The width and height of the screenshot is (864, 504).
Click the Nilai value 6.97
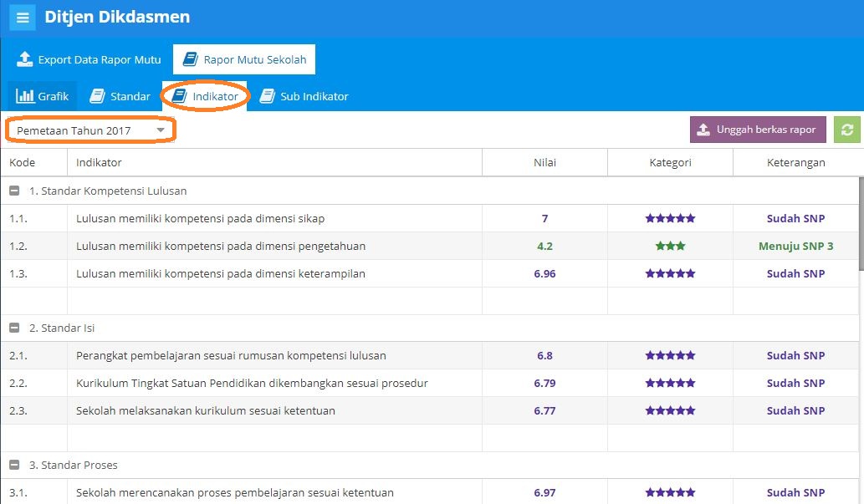point(544,493)
